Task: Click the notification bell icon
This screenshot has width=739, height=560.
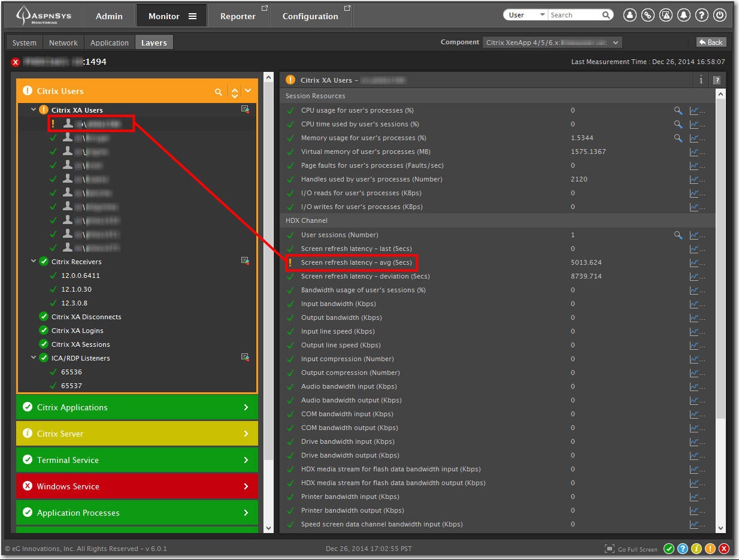Action: (683, 16)
